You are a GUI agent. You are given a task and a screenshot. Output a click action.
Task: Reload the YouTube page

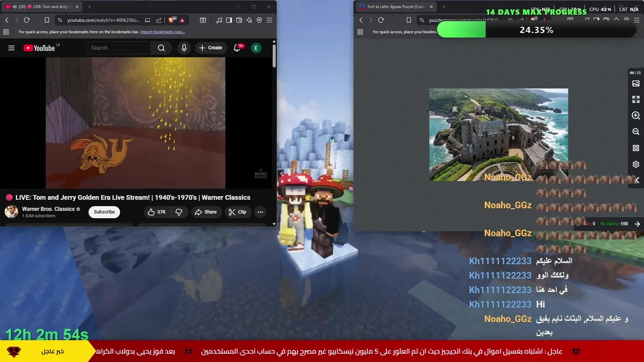(27, 20)
